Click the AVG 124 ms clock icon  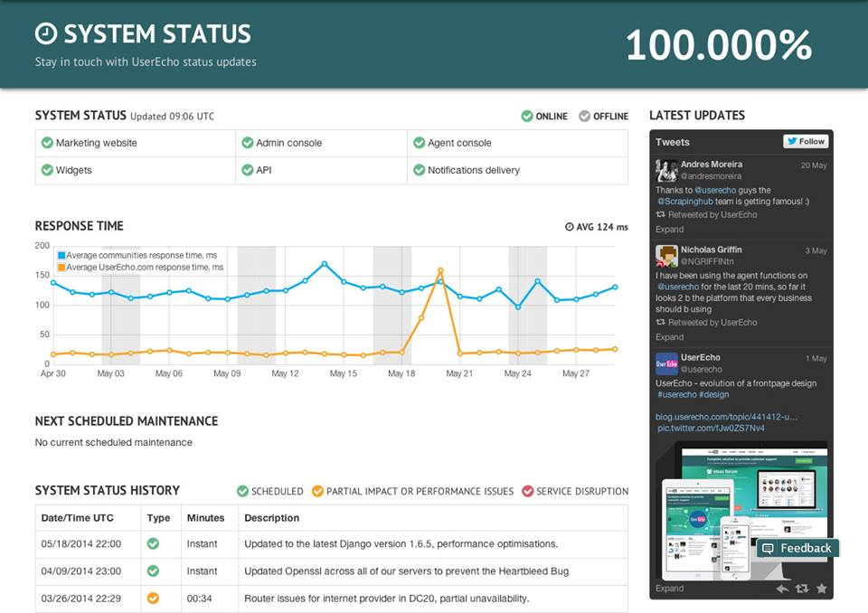[568, 227]
